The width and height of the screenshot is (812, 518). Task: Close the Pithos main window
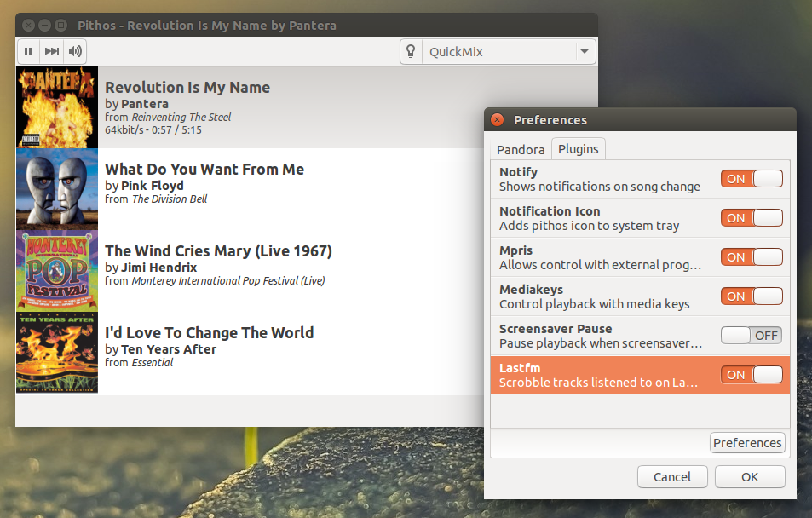tap(29, 25)
